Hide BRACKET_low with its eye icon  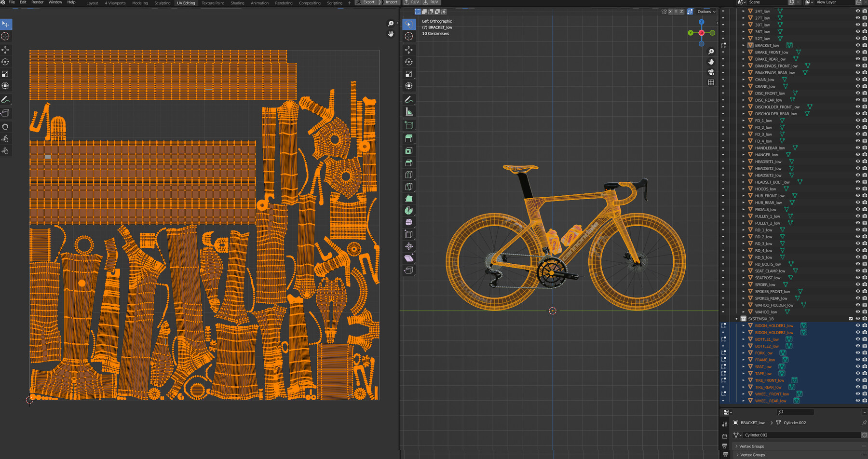point(857,45)
